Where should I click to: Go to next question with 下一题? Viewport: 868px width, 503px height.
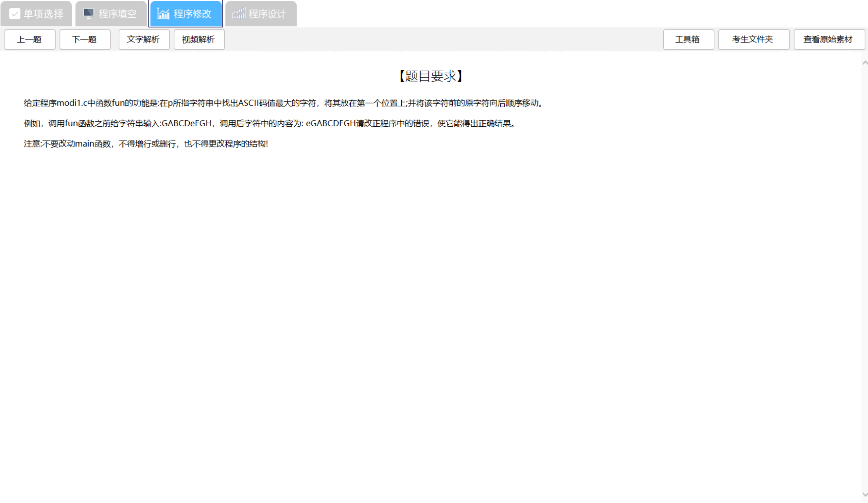(x=85, y=40)
